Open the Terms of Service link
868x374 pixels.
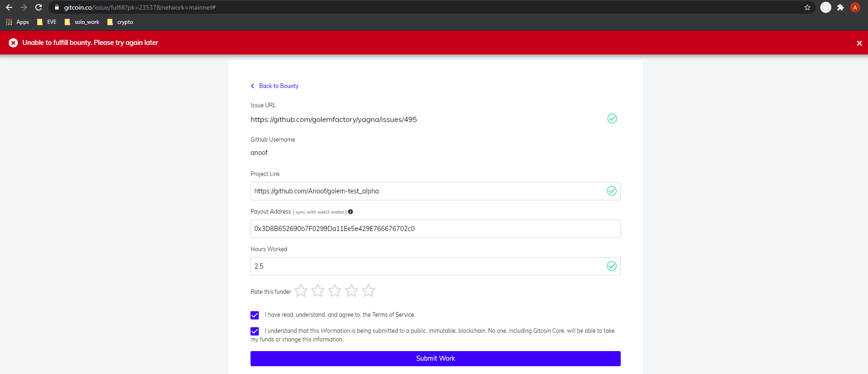click(393, 315)
